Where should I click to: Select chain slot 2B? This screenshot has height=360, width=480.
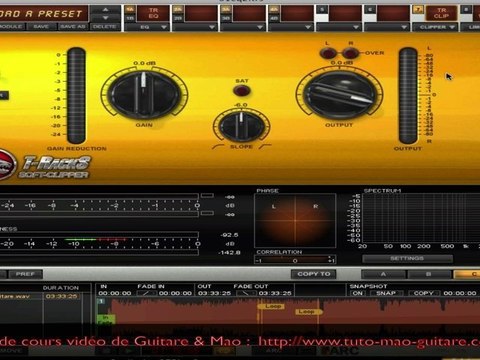point(178,18)
